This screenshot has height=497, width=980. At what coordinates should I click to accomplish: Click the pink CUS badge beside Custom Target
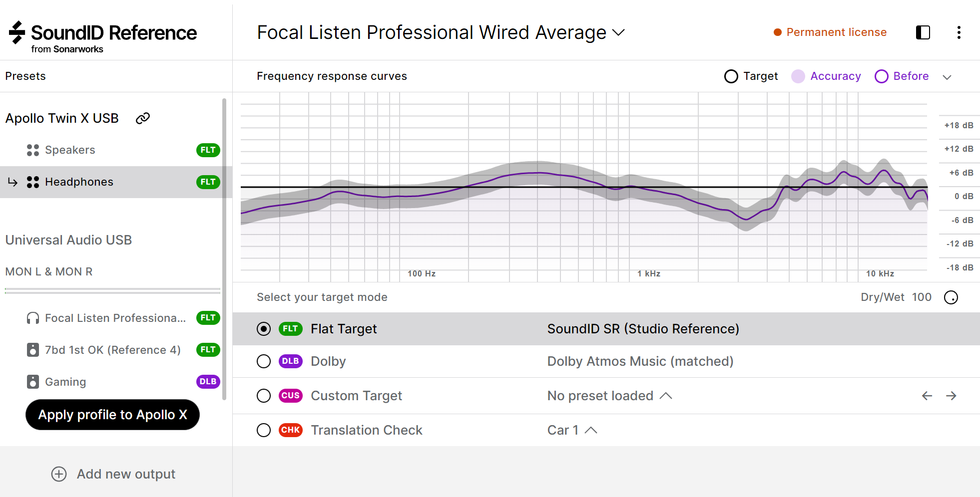[291, 396]
